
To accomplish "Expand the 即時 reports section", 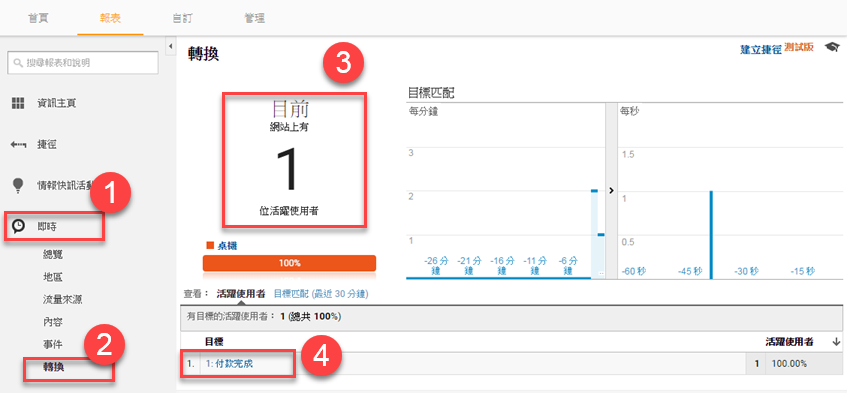I will pyautogui.click(x=46, y=227).
